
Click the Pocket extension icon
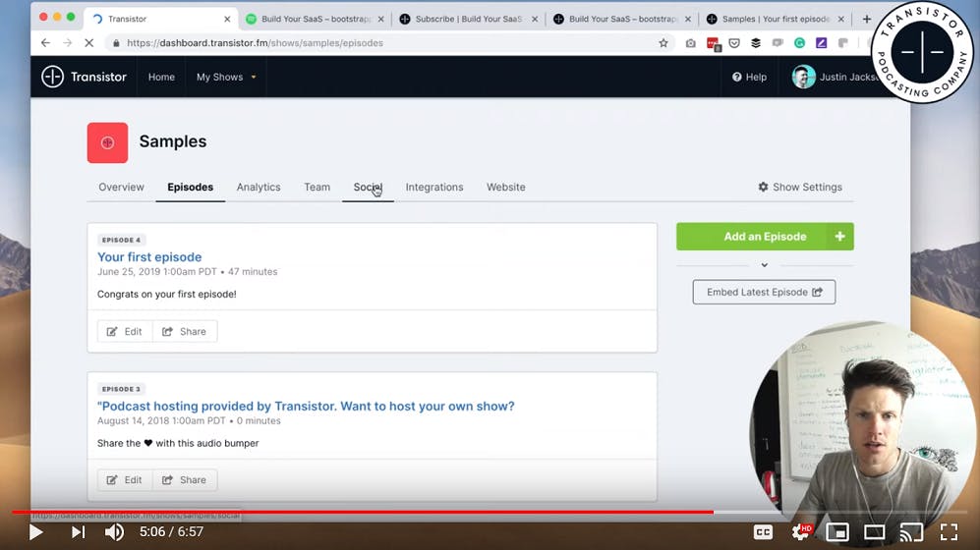734,43
